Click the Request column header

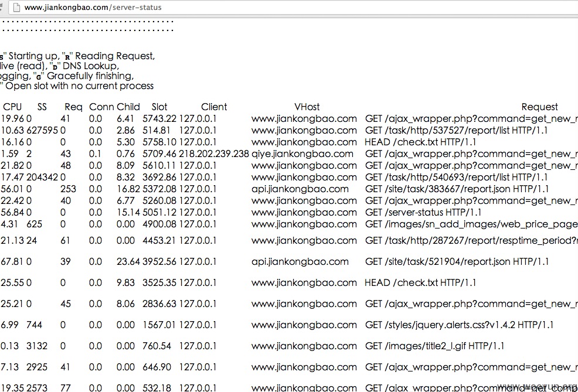[x=539, y=107]
